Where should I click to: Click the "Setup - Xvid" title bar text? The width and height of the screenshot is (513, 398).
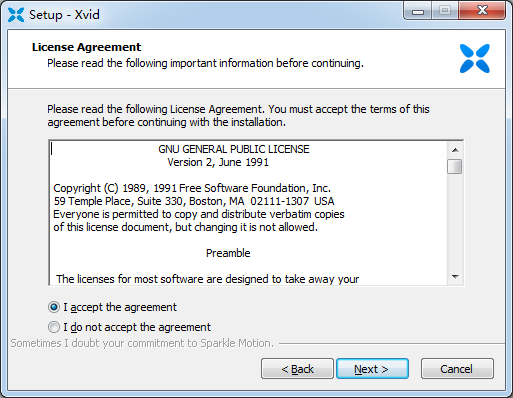(64, 15)
